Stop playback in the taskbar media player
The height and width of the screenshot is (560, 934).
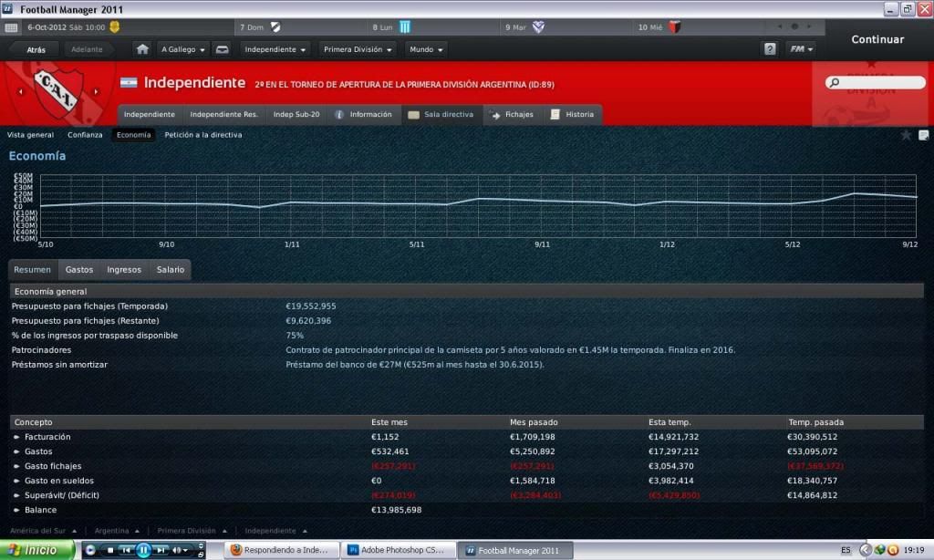point(110,550)
